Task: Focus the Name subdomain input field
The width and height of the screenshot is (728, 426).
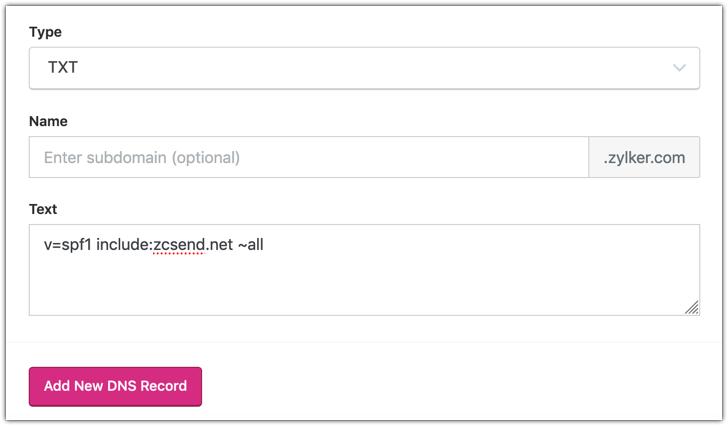Action: pyautogui.click(x=309, y=157)
